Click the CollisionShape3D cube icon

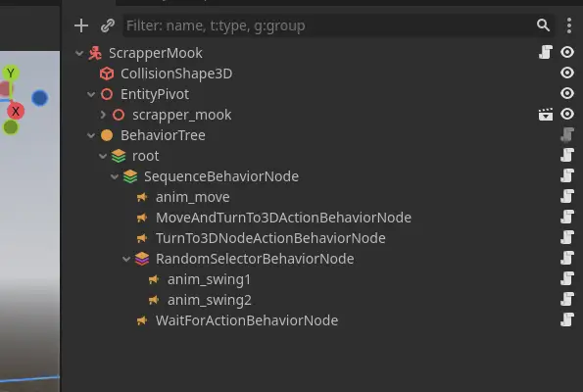point(107,73)
